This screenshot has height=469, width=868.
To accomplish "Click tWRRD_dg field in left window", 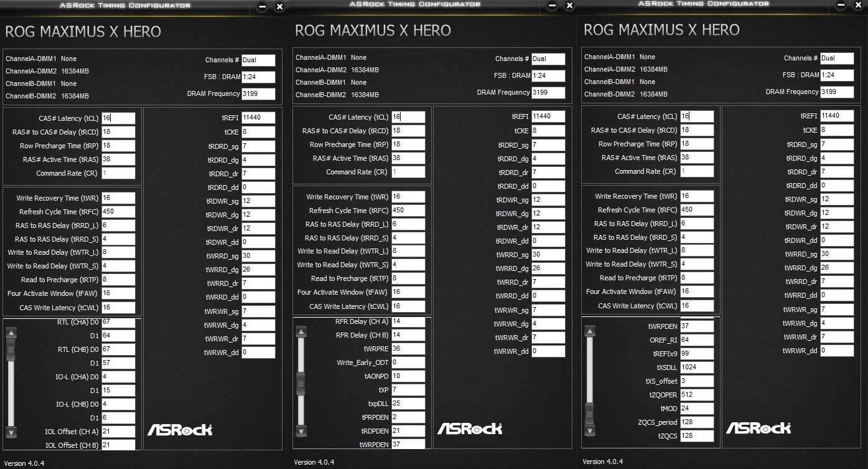I will pyautogui.click(x=258, y=269).
